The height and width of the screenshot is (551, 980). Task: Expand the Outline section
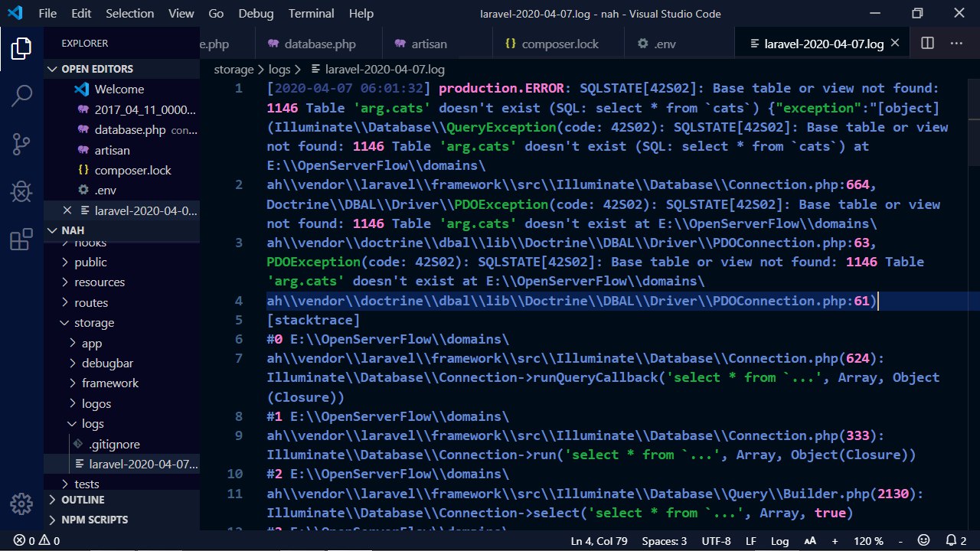tap(122, 500)
